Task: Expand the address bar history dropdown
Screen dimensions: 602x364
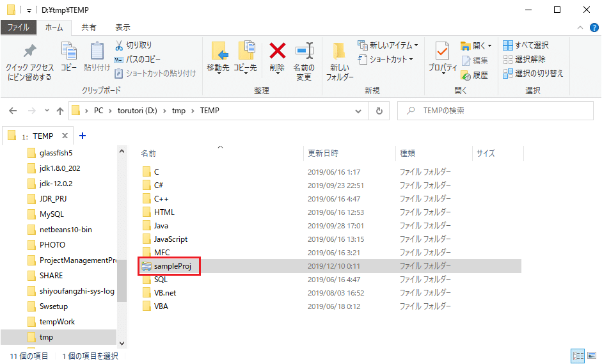Action: point(358,111)
